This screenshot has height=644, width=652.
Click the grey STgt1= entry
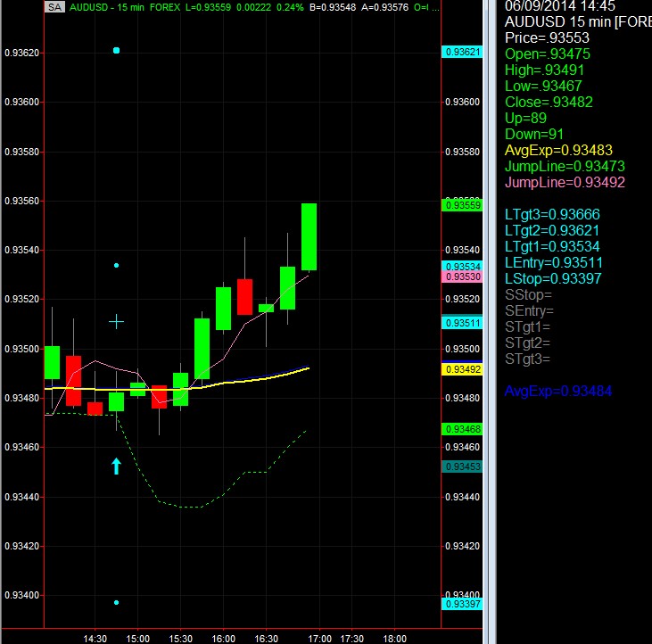(527, 326)
